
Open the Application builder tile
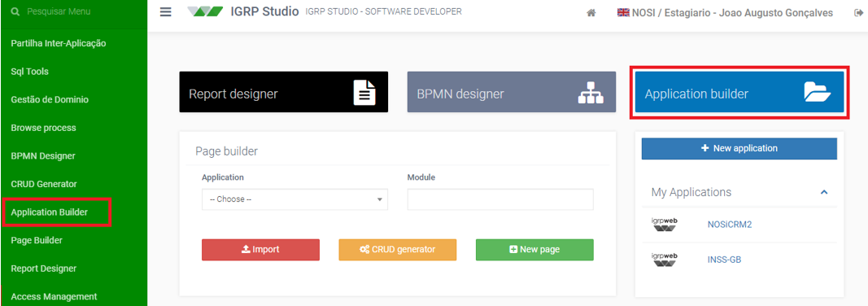[x=739, y=93]
